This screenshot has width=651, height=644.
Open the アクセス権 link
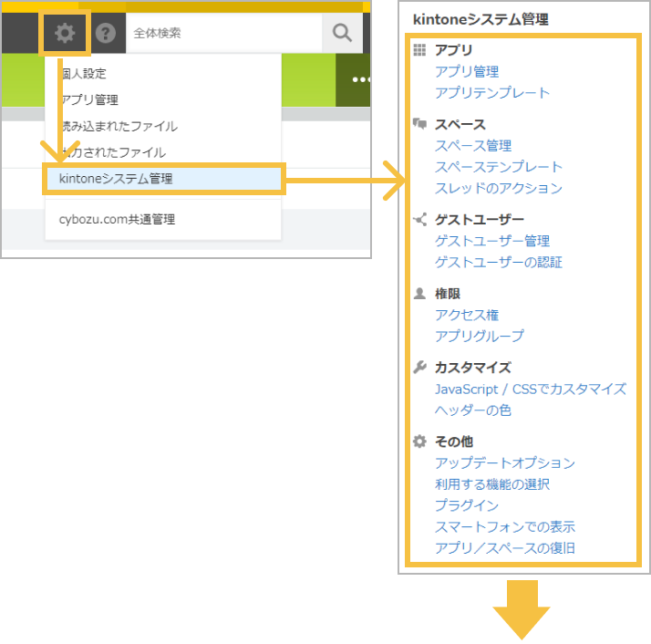[x=467, y=315]
